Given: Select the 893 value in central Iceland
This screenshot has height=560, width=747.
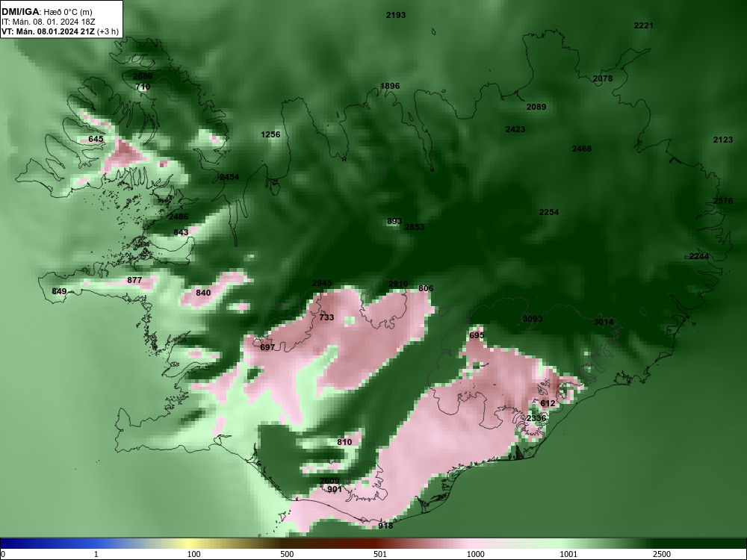Looking at the screenshot, I should [394, 222].
